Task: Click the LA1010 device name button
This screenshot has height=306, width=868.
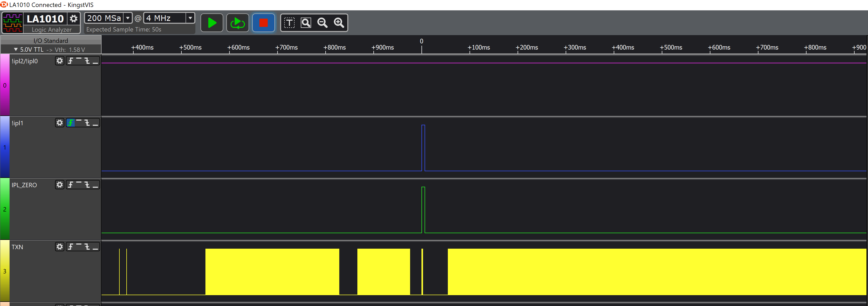Action: pyautogui.click(x=45, y=19)
